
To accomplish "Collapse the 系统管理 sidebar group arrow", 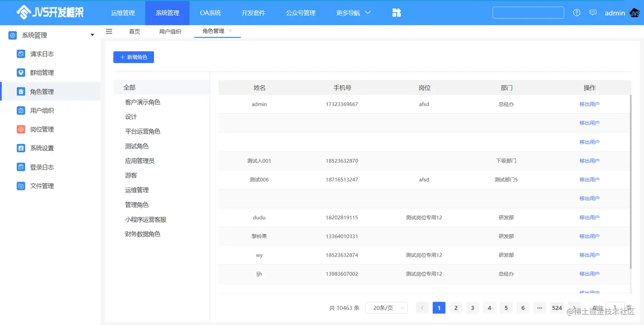I will coord(92,35).
